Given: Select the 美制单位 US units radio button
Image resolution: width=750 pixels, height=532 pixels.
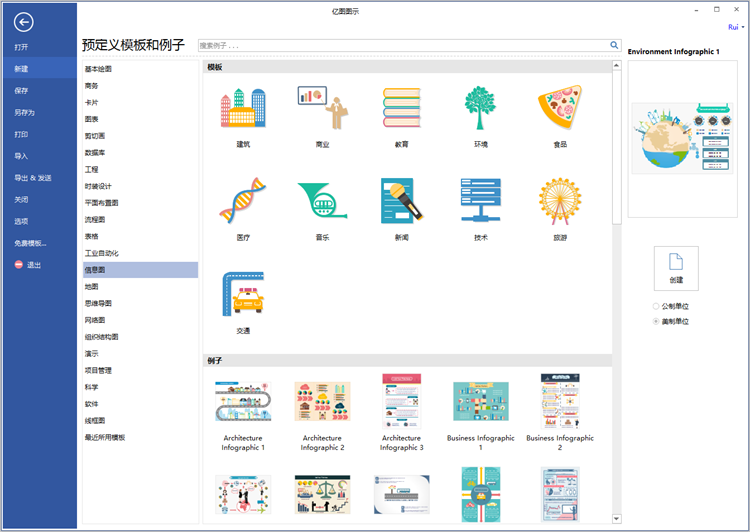Looking at the screenshot, I should pos(656,321).
